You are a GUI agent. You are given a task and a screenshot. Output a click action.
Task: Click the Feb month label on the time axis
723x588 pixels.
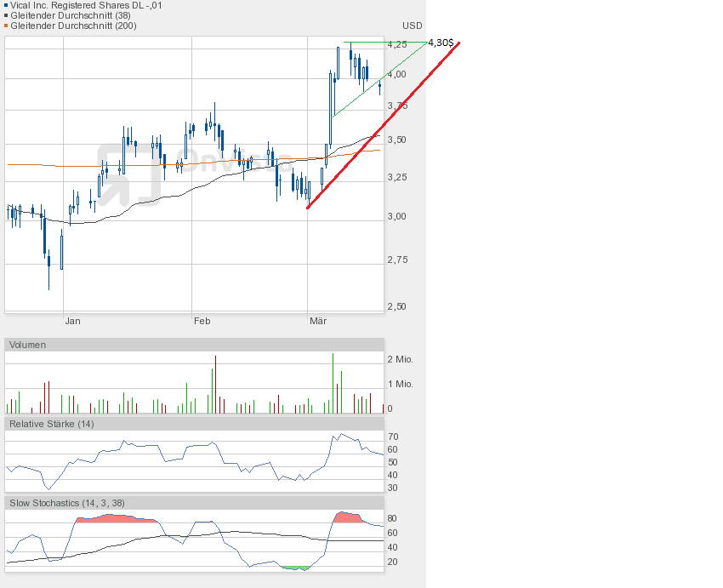pyautogui.click(x=202, y=321)
